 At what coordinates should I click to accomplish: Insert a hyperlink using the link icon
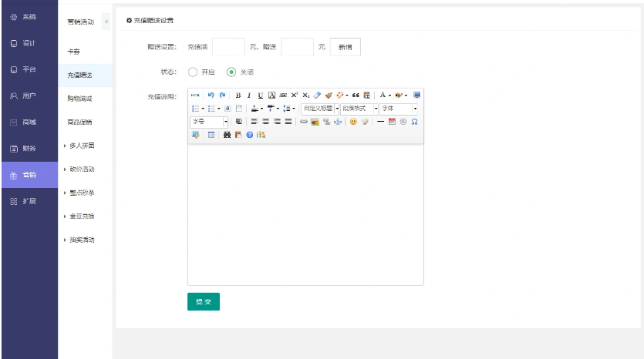(x=304, y=122)
